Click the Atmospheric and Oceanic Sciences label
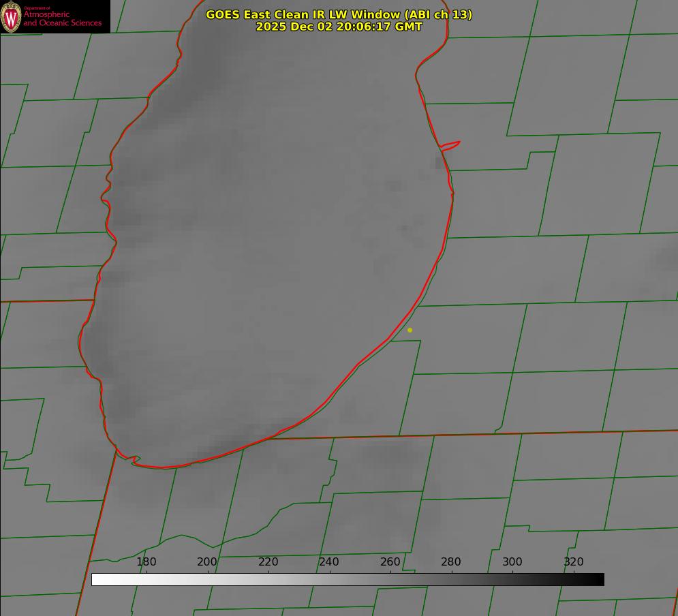This screenshot has width=678, height=616. [62, 18]
